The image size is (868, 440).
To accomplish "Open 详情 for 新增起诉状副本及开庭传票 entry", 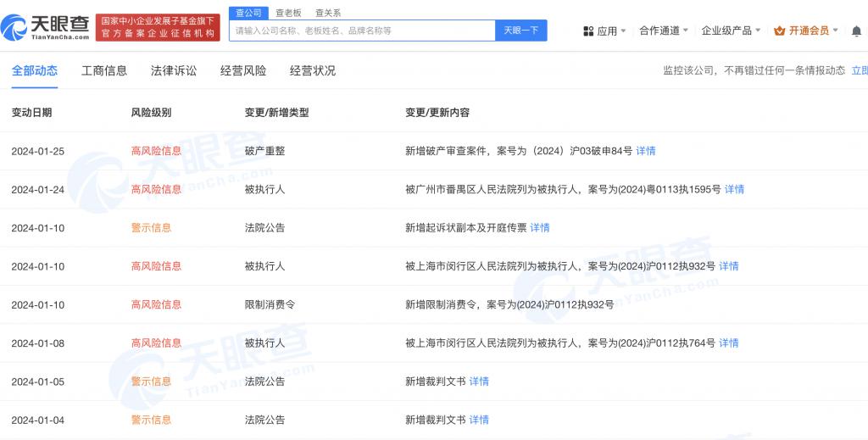I will (x=540, y=227).
